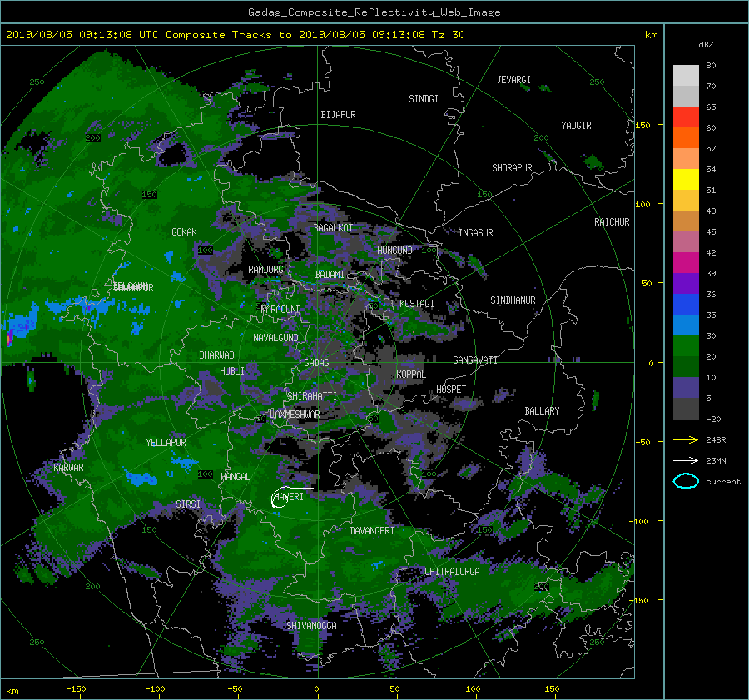The image size is (749, 700).
Task: Click the HANGAL city label
Action: [236, 477]
